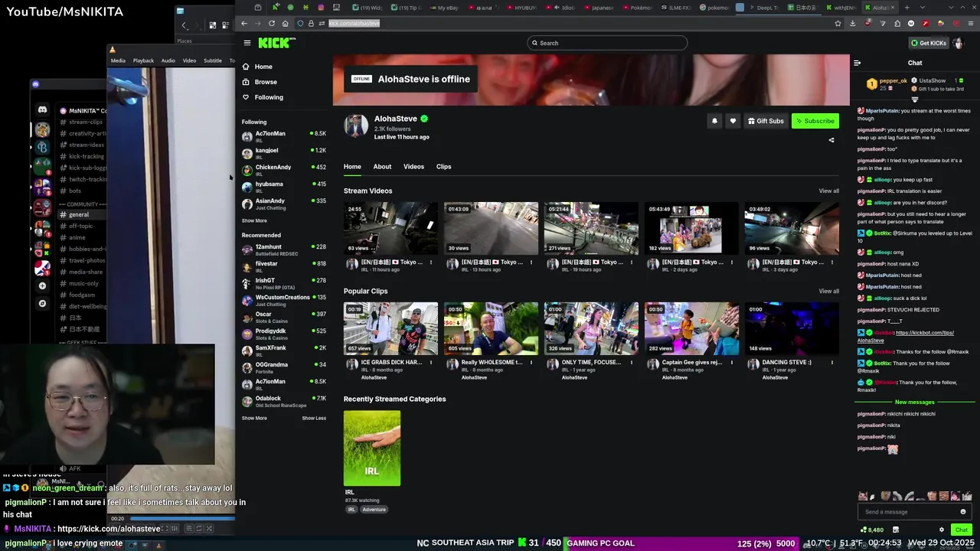Click the user profile avatar on Kick header
980x551 pixels.
point(958,43)
